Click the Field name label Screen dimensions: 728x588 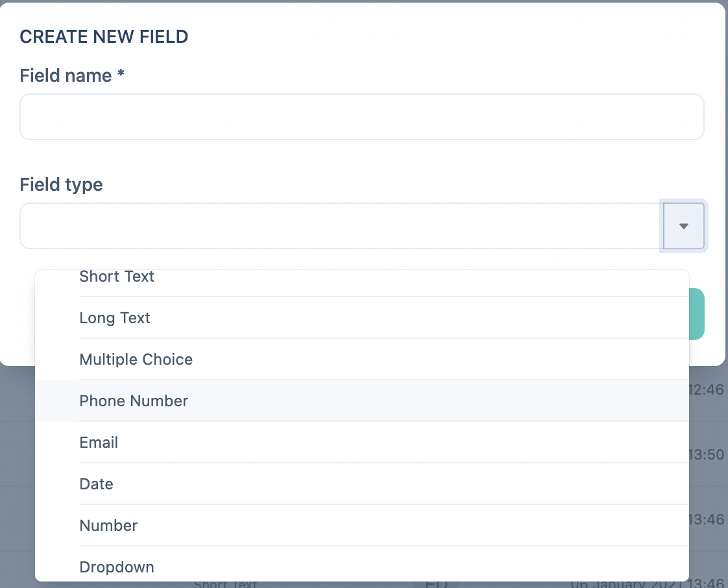tap(72, 75)
